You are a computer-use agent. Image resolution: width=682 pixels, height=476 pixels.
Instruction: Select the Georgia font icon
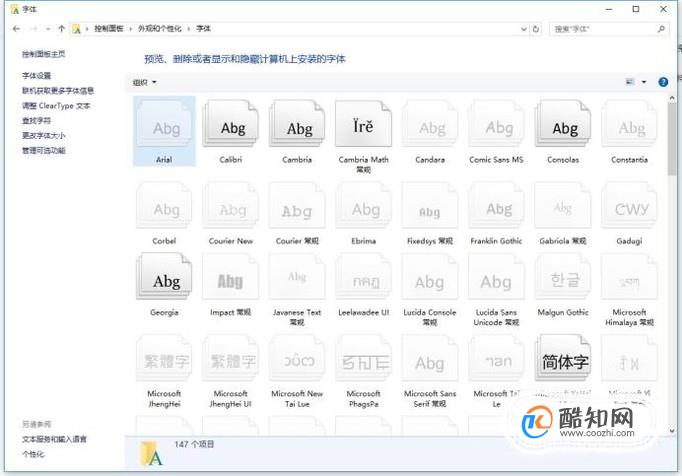tap(164, 277)
